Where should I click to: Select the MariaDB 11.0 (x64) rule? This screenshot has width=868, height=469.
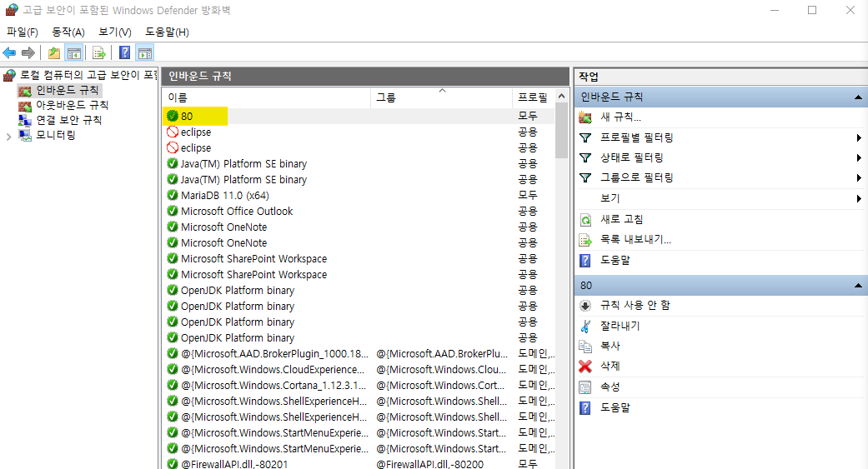225,195
